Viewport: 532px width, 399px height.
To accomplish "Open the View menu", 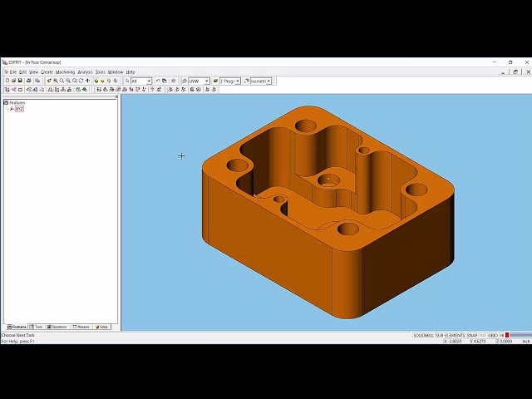I will [33, 72].
